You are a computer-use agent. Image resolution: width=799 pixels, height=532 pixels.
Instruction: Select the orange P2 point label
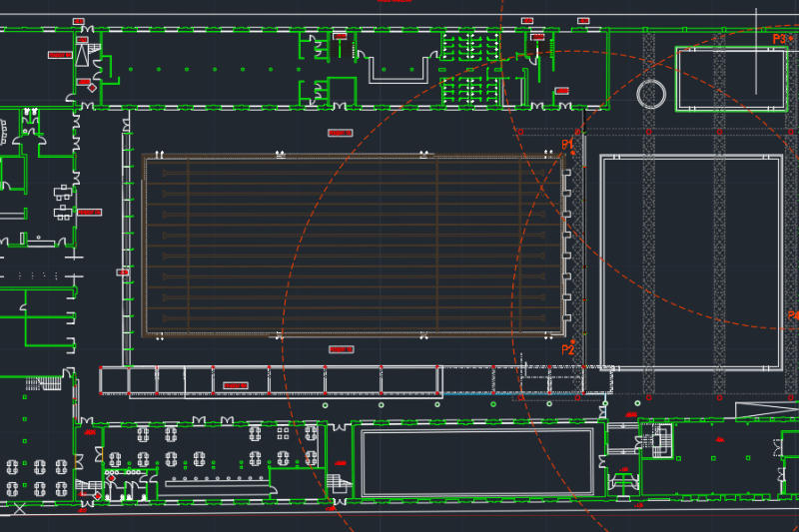click(x=568, y=349)
